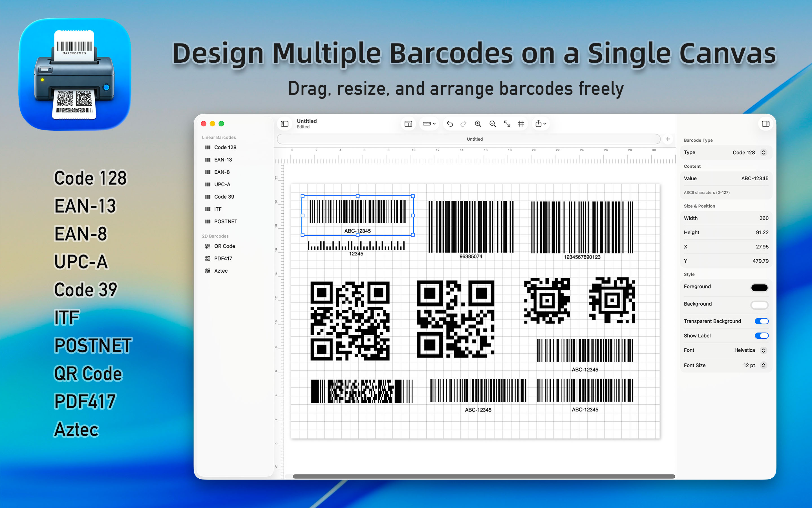Select the Untitled document tab
The height and width of the screenshot is (508, 812).
[x=469, y=139]
